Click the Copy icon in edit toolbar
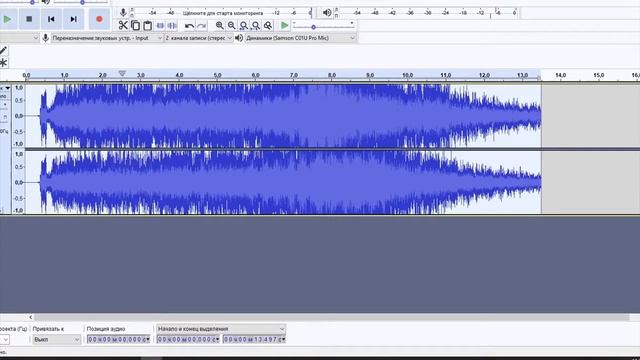The width and height of the screenshot is (640, 360). coord(136,25)
